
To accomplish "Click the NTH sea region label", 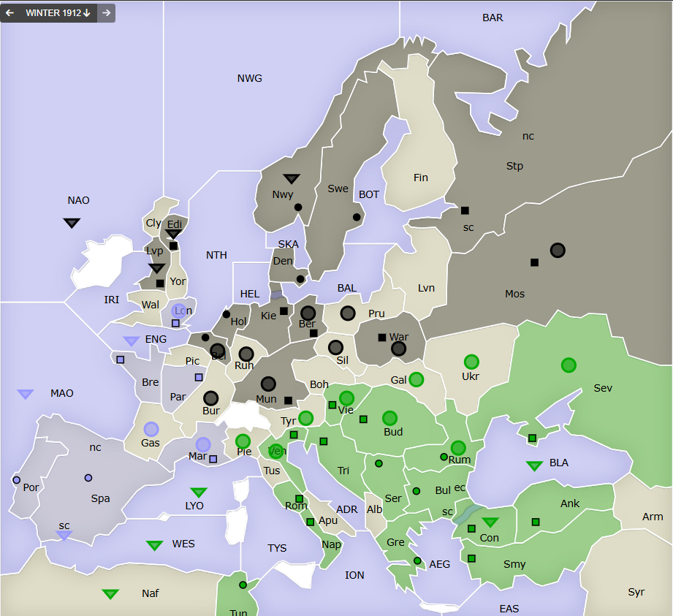I will (216, 256).
